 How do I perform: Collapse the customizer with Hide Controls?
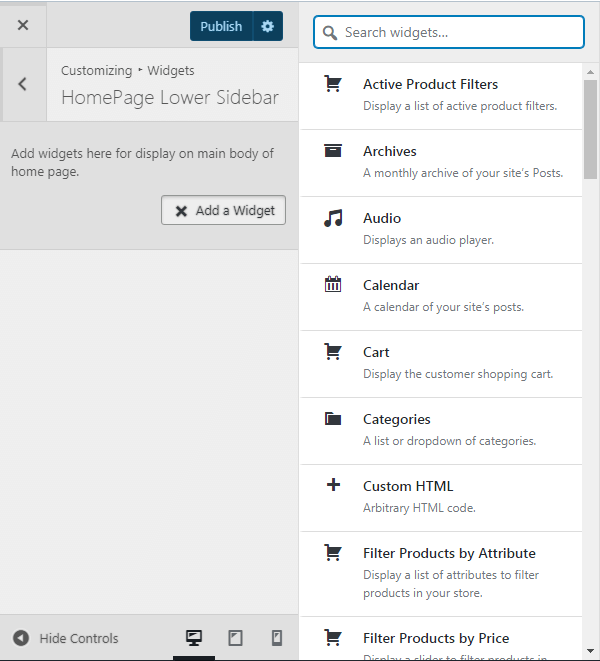click(x=65, y=638)
